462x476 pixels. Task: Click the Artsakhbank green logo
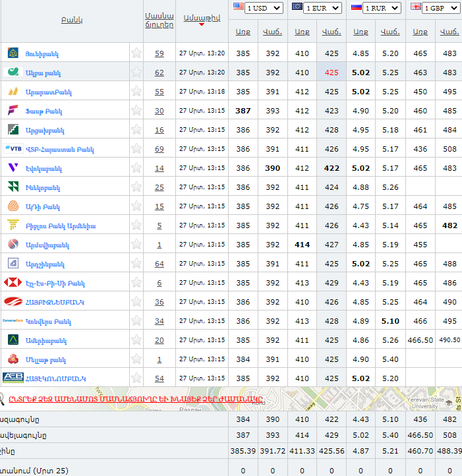(13, 129)
